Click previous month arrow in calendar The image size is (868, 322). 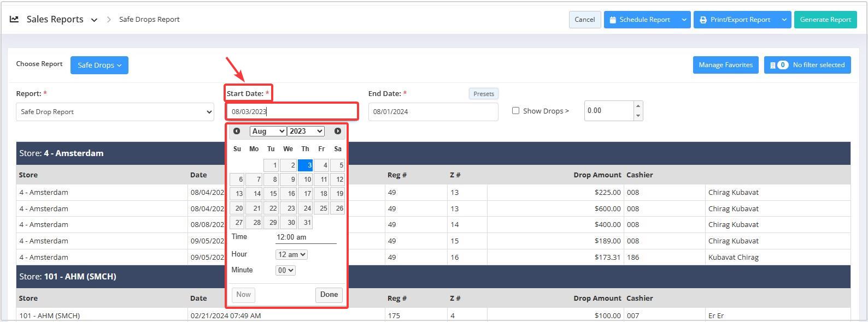point(237,131)
